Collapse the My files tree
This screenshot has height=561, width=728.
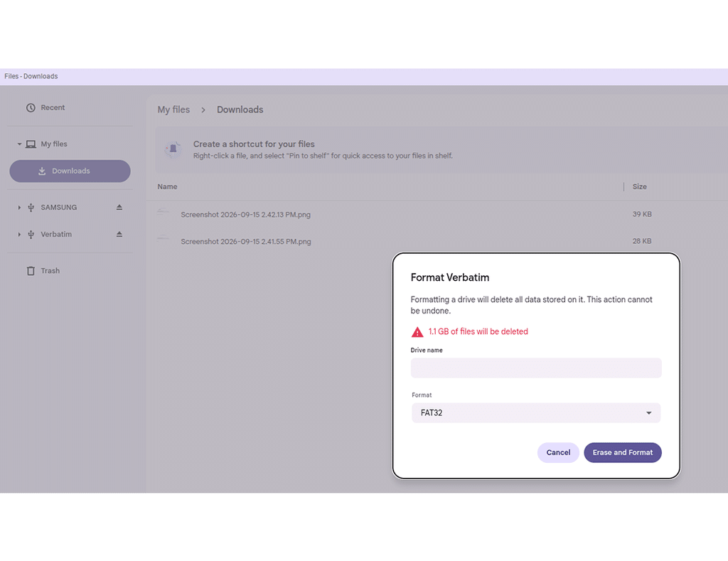point(19,144)
